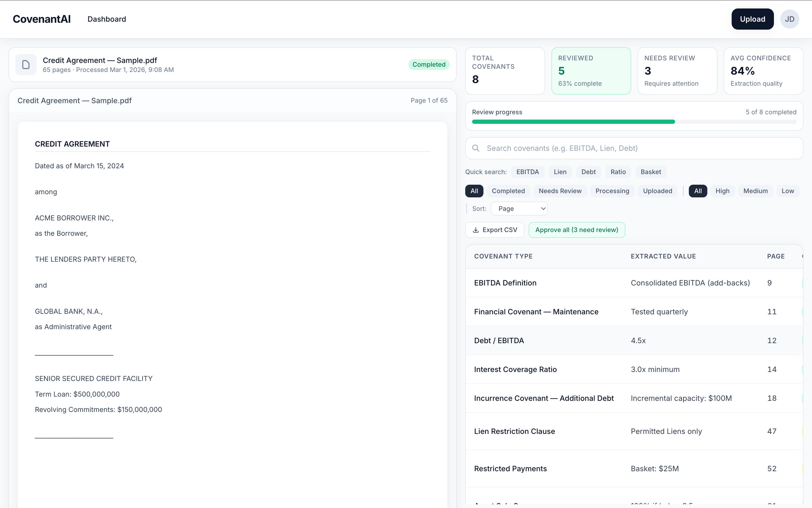
Task: Select the All confidence filter
Action: [698, 191]
